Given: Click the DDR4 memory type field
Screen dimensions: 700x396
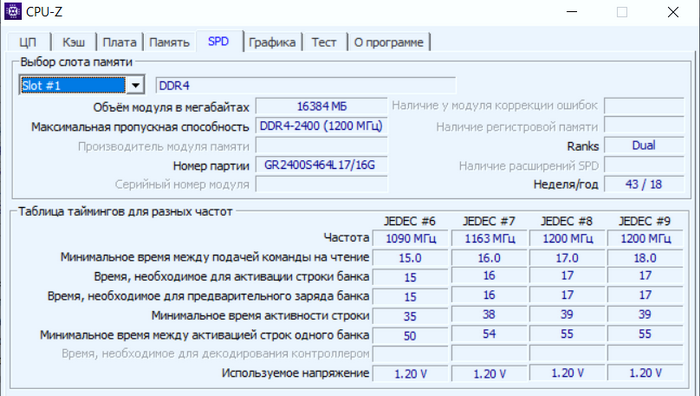Looking at the screenshot, I should click(306, 85).
